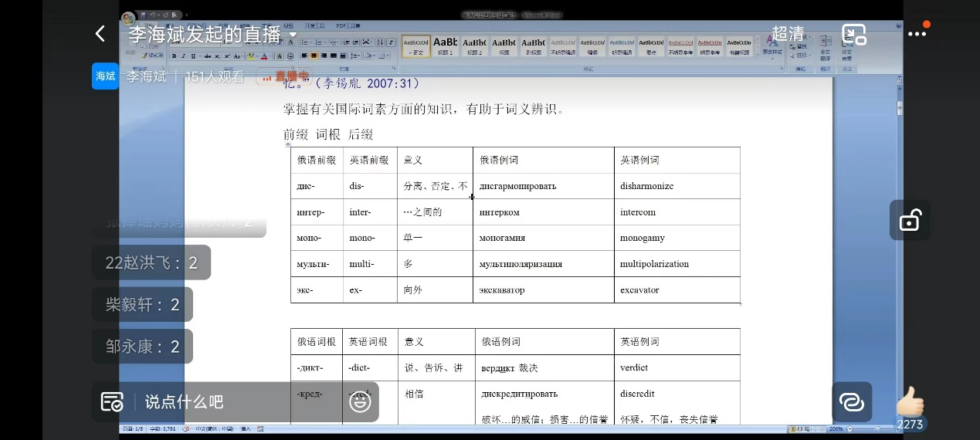Click the link icon button at bottom right
Image resolution: width=980 pixels, height=440 pixels.
click(852, 402)
